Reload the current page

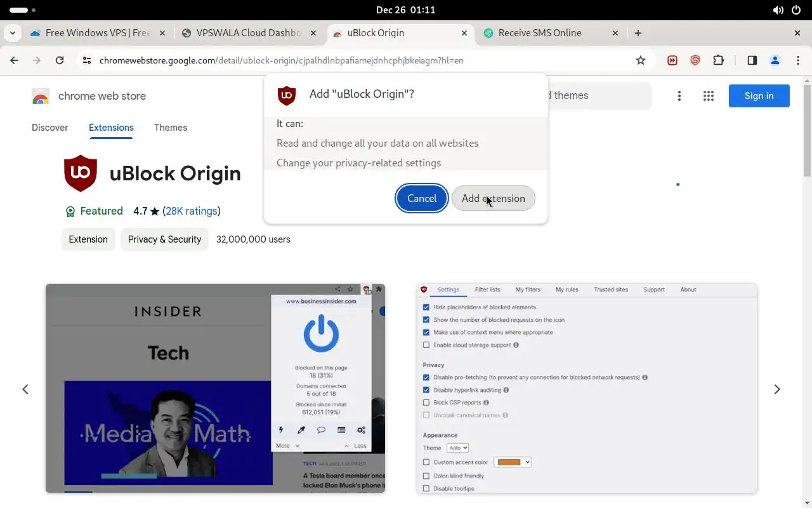[60, 60]
